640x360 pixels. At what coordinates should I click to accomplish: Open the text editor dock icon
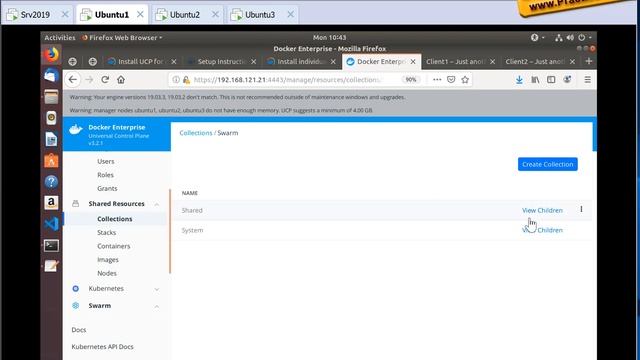click(51, 266)
